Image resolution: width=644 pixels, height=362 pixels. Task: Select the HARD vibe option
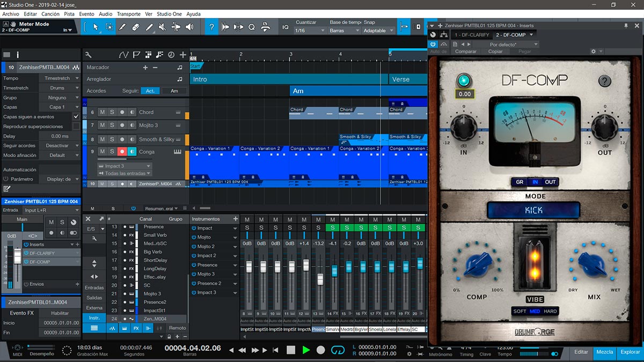pos(551,311)
